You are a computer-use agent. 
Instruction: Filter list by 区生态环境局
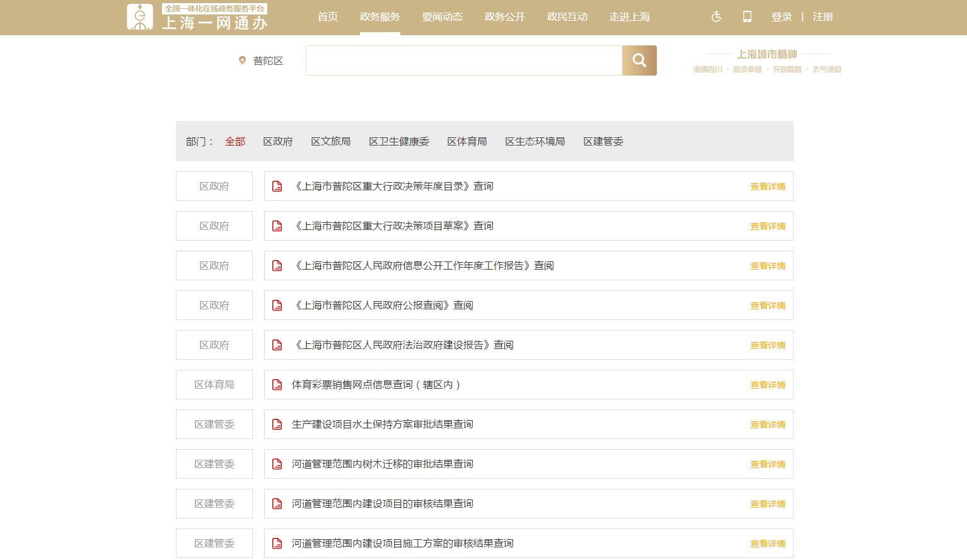(535, 142)
